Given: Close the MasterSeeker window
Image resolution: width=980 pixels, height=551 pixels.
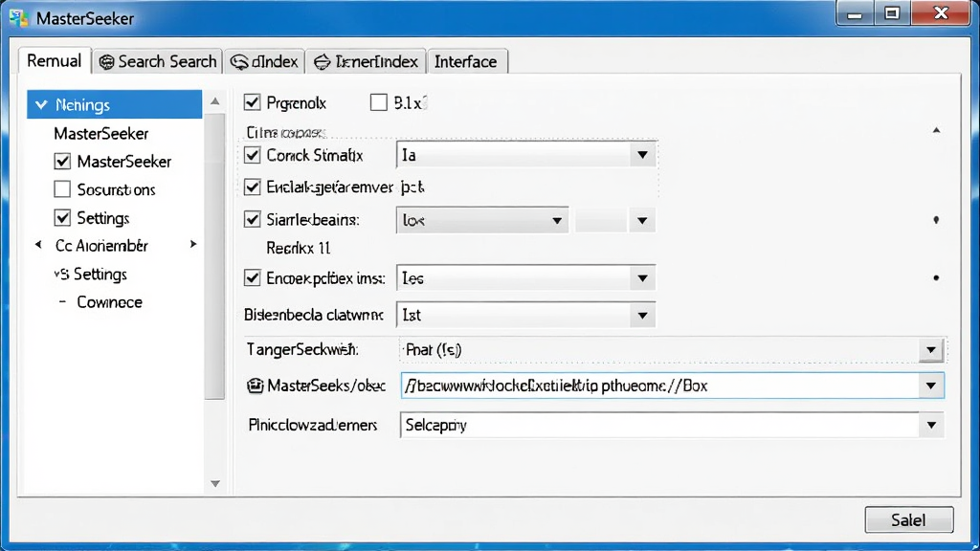Looking at the screenshot, I should (941, 13).
